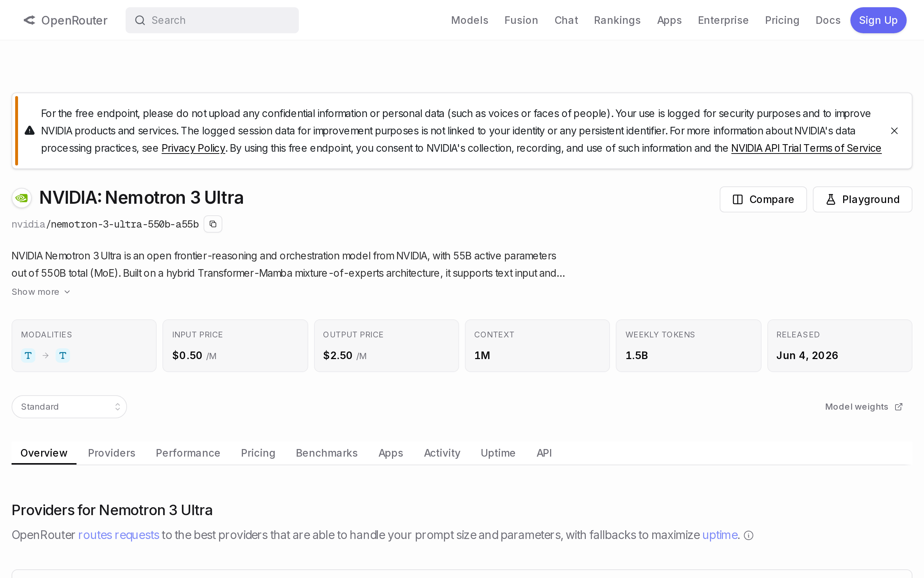Open the Privacy Policy link
Viewport: 924px width, 578px height.
click(193, 148)
